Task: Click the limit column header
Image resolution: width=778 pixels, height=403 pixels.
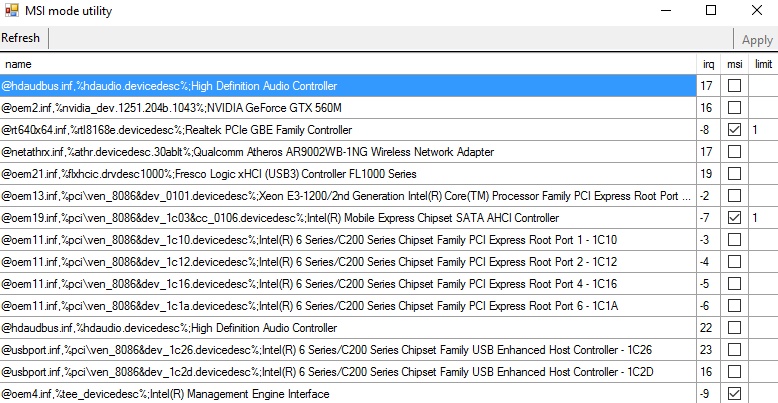Action: [x=763, y=64]
